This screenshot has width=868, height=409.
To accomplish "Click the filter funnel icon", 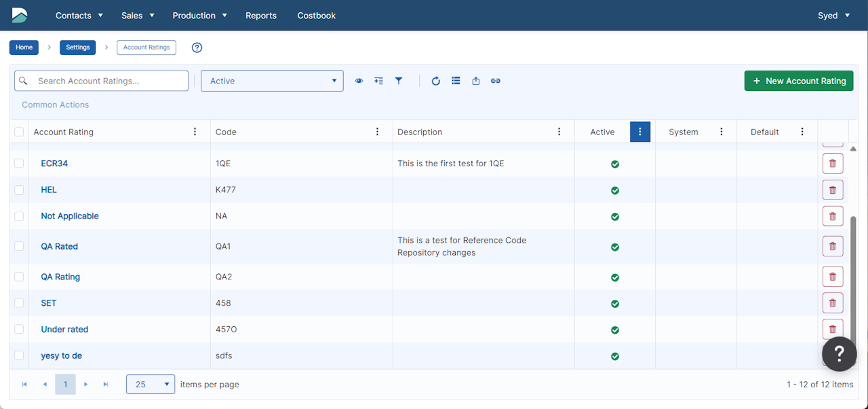I will [399, 81].
